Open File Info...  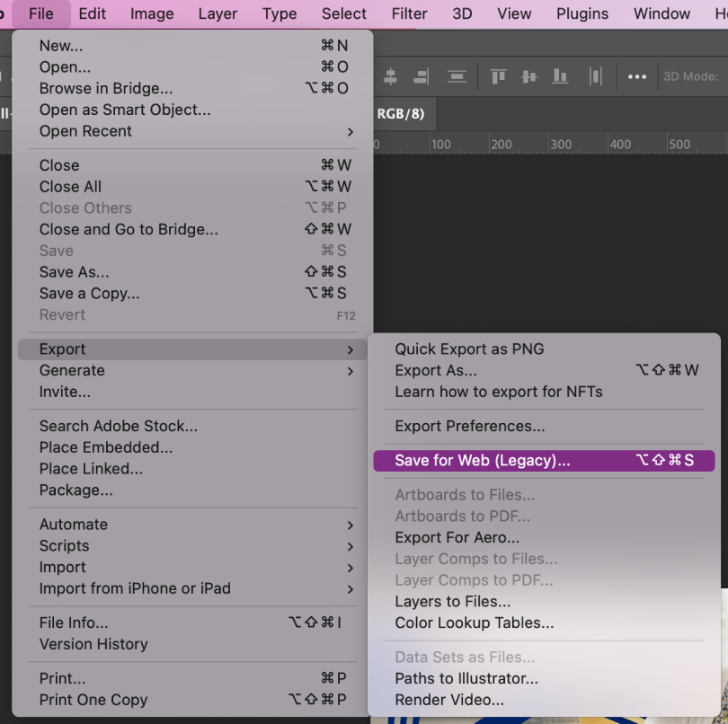point(192,622)
